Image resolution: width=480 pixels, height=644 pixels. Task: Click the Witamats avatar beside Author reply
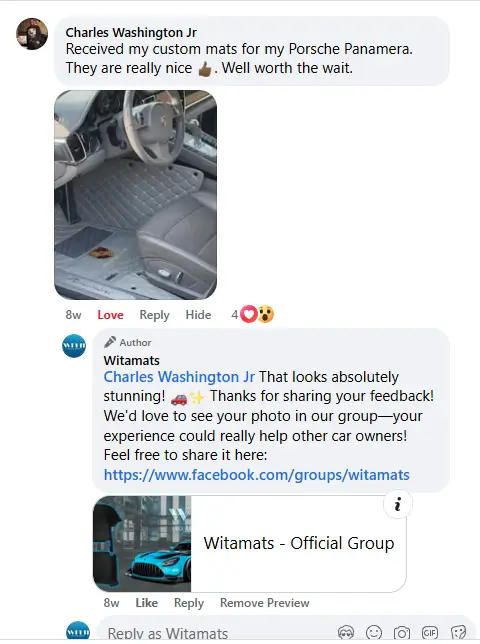point(74,346)
